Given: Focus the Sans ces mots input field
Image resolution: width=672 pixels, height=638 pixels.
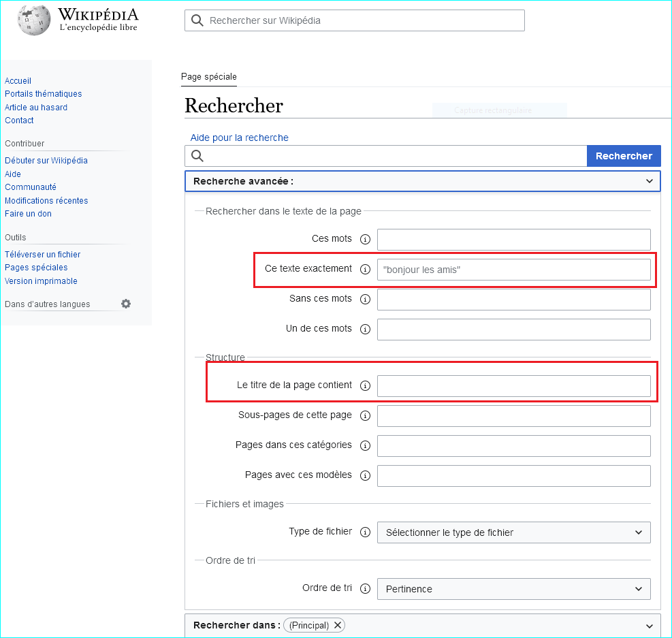Looking at the screenshot, I should tap(514, 300).
